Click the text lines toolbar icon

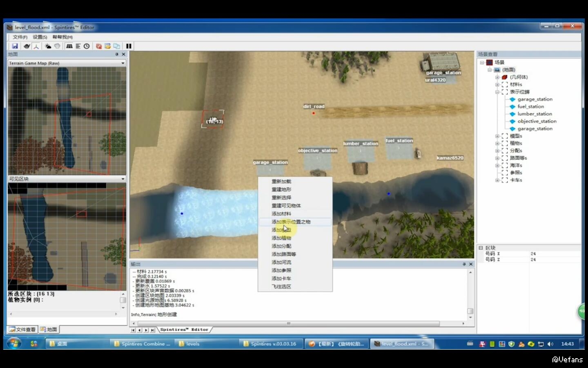[78, 46]
